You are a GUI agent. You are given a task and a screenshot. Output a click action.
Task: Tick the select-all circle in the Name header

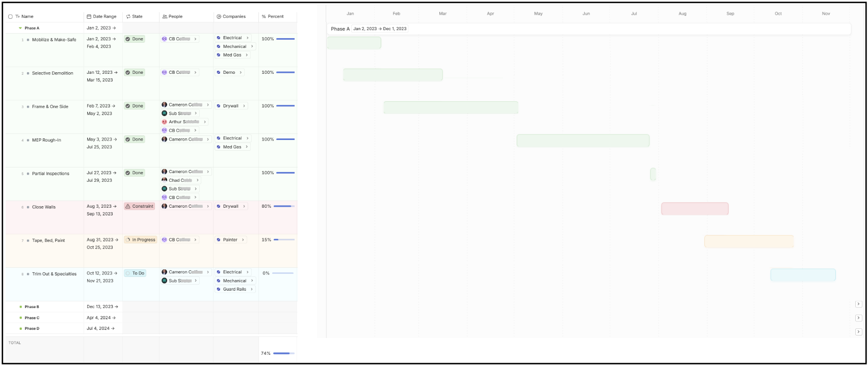point(11,17)
